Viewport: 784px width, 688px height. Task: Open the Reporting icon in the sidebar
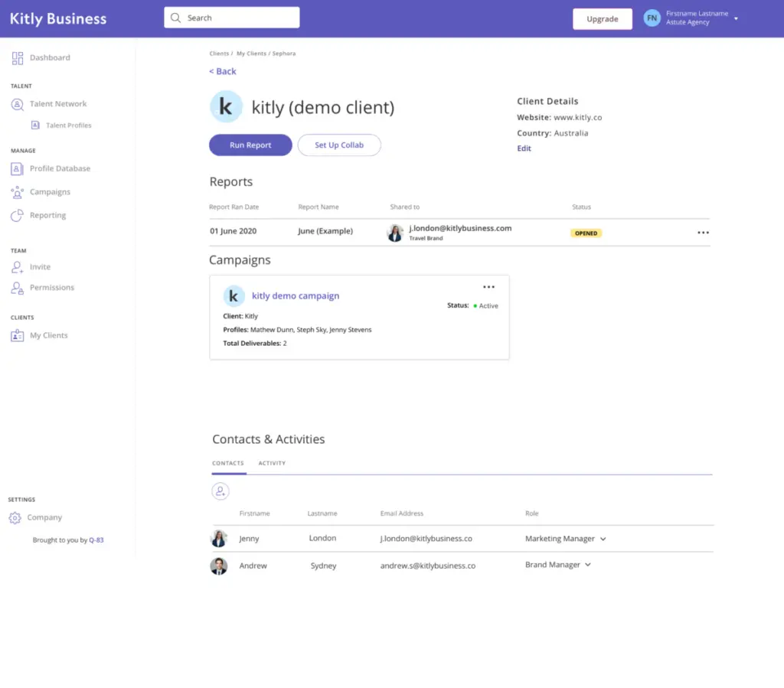18,215
